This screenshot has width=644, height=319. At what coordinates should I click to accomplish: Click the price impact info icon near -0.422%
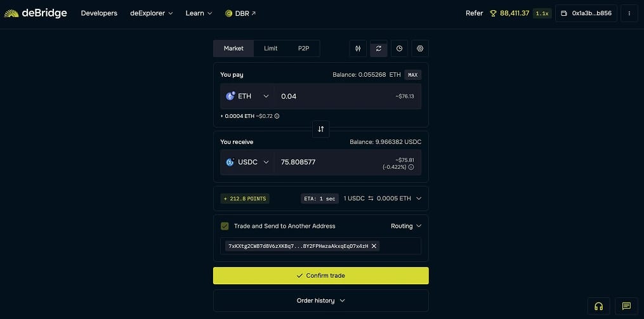coord(411,167)
